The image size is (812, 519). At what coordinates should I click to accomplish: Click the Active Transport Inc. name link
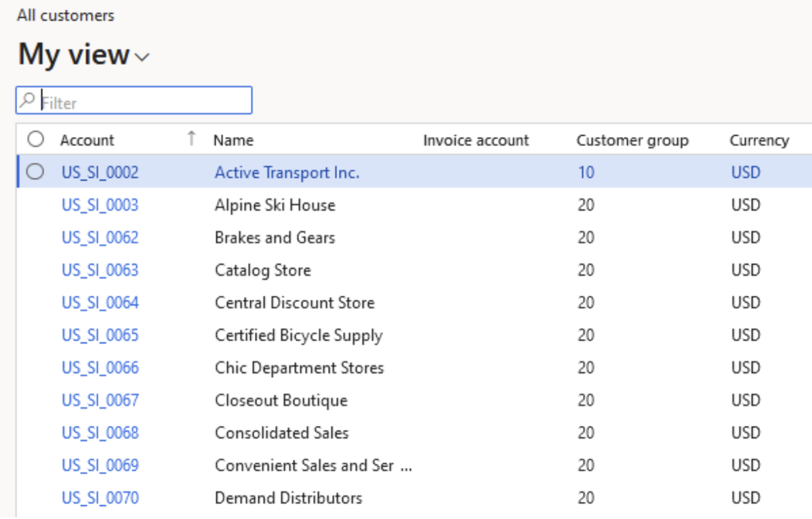pyautogui.click(x=287, y=172)
